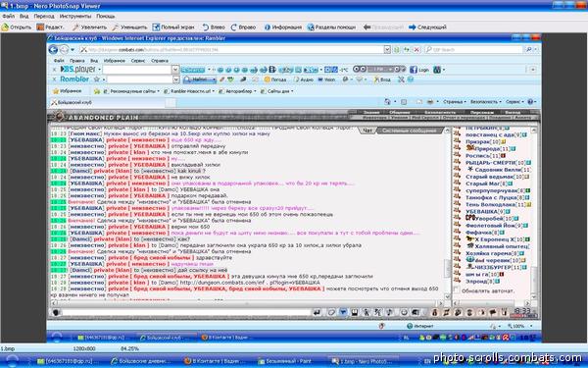Open the Редакт. editor toolbar button

(51, 27)
